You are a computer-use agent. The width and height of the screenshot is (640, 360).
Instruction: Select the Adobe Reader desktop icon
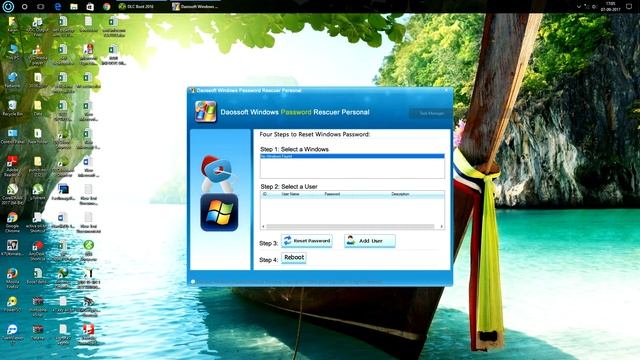click(x=12, y=166)
